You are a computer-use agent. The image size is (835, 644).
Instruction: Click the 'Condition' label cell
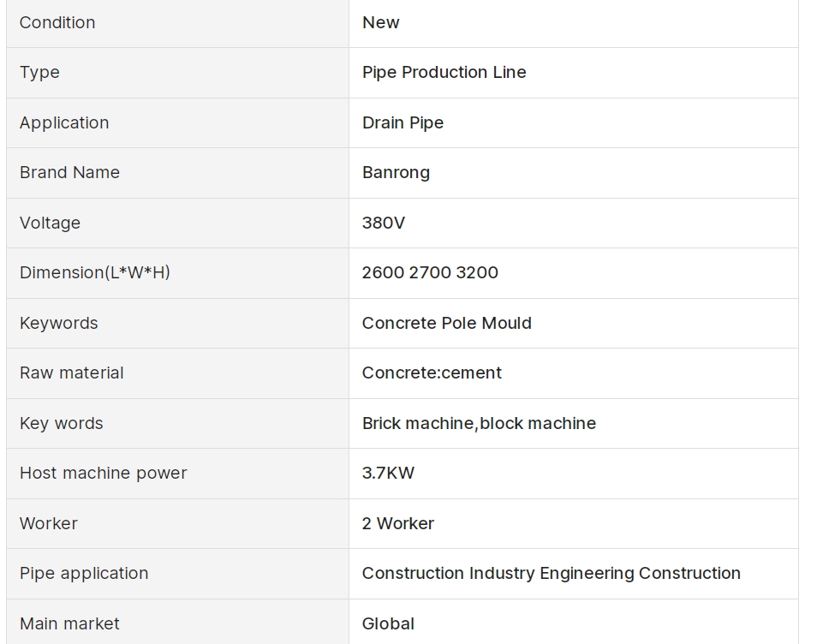coord(57,23)
